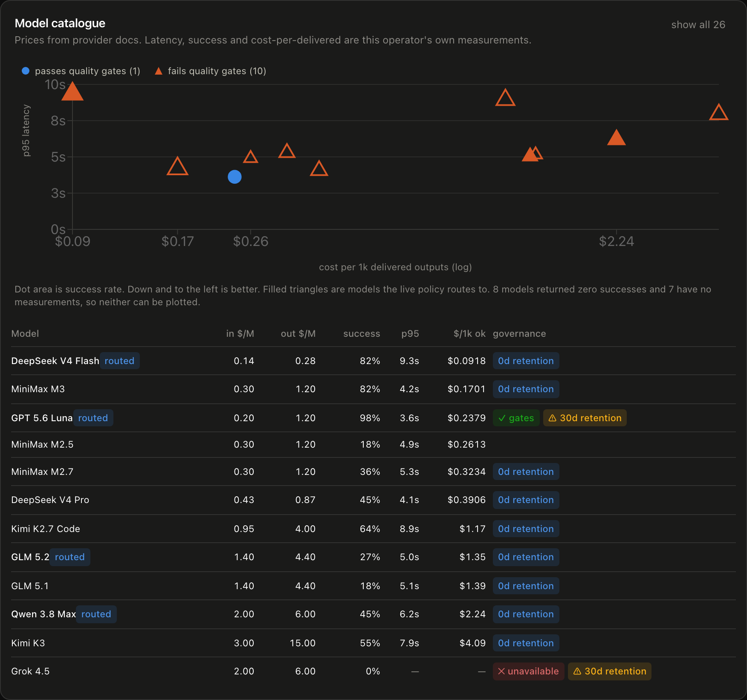Screen dimensions: 747x700
Task: Click the '8.9s' p95 latency cell
Action: (x=409, y=529)
